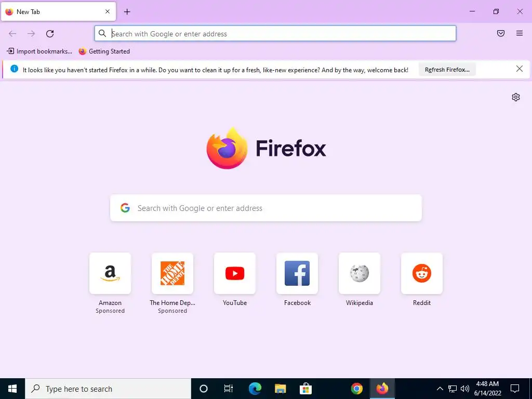Click the Refresh Firefox button
The image size is (532, 399).
pos(447,70)
